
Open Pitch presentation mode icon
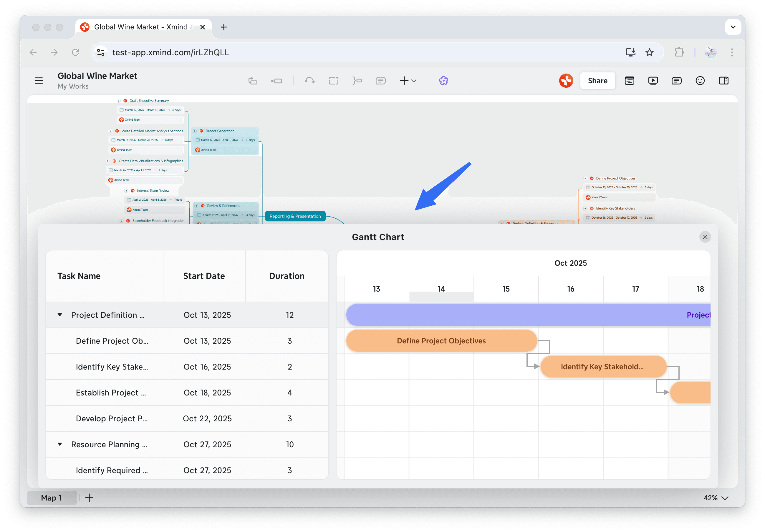pos(653,81)
